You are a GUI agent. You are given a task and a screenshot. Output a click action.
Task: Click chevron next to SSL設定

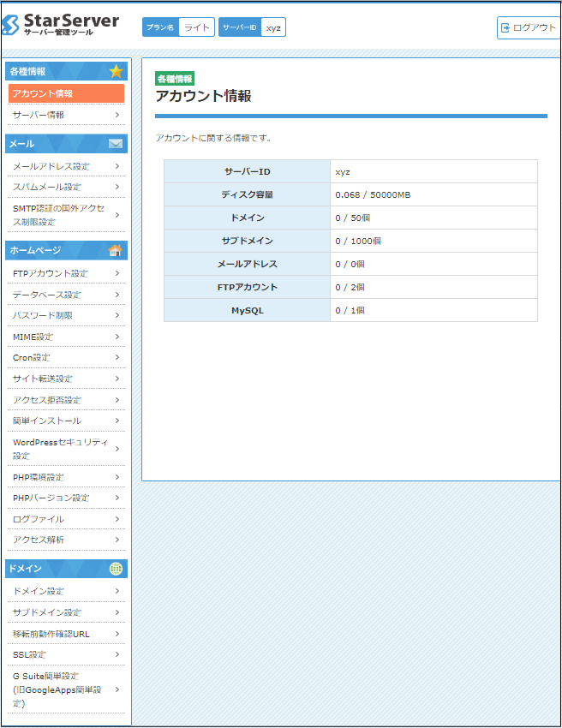coord(117,654)
